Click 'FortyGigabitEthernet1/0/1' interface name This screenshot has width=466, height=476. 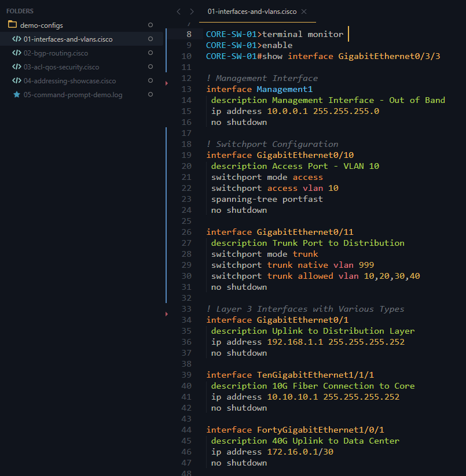pos(321,430)
